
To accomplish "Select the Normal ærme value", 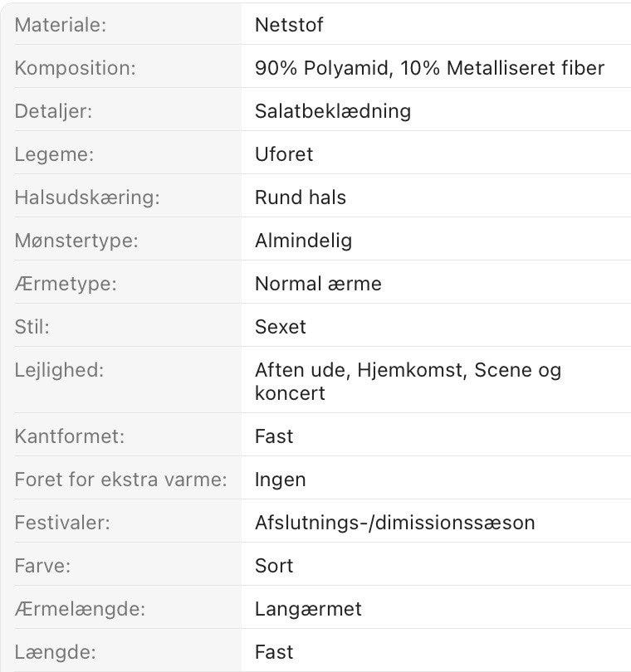I will pos(318,284).
